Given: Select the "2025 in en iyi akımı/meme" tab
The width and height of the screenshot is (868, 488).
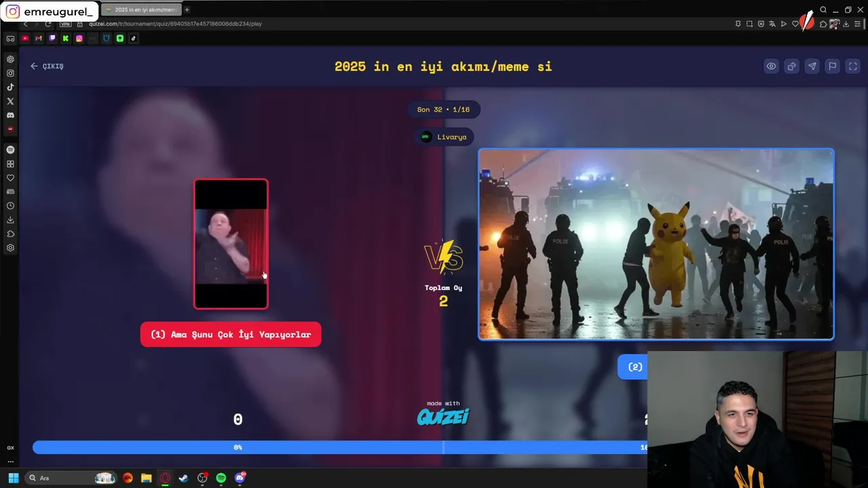Looking at the screenshot, I should coord(141,9).
